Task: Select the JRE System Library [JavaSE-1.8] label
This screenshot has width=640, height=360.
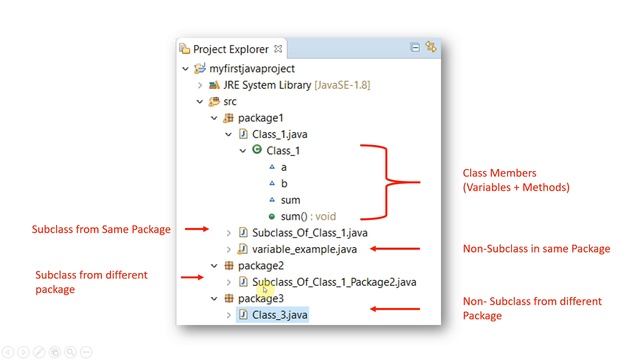Action: [x=297, y=85]
